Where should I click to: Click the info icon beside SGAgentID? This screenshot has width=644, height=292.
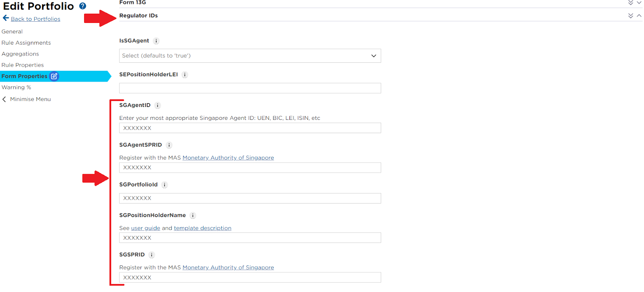[x=157, y=105]
